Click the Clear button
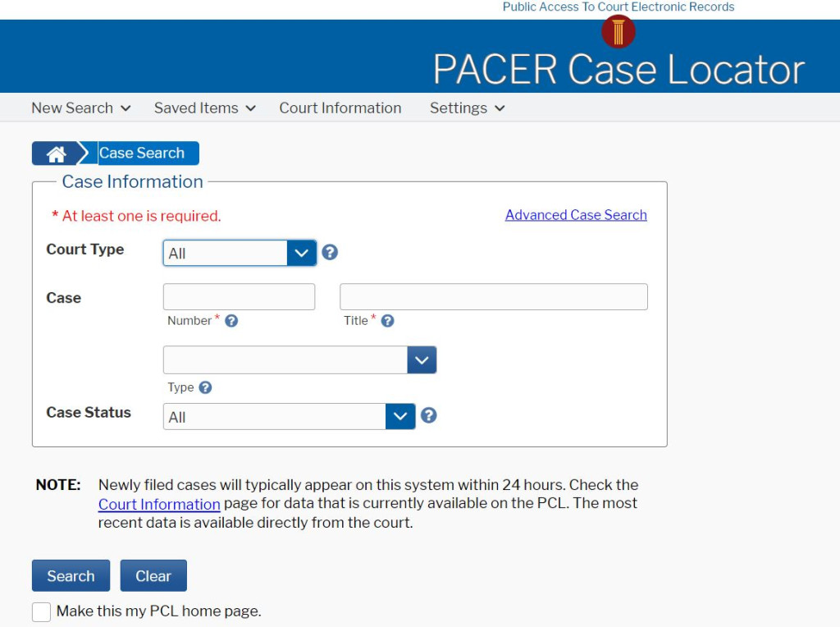 (153, 575)
